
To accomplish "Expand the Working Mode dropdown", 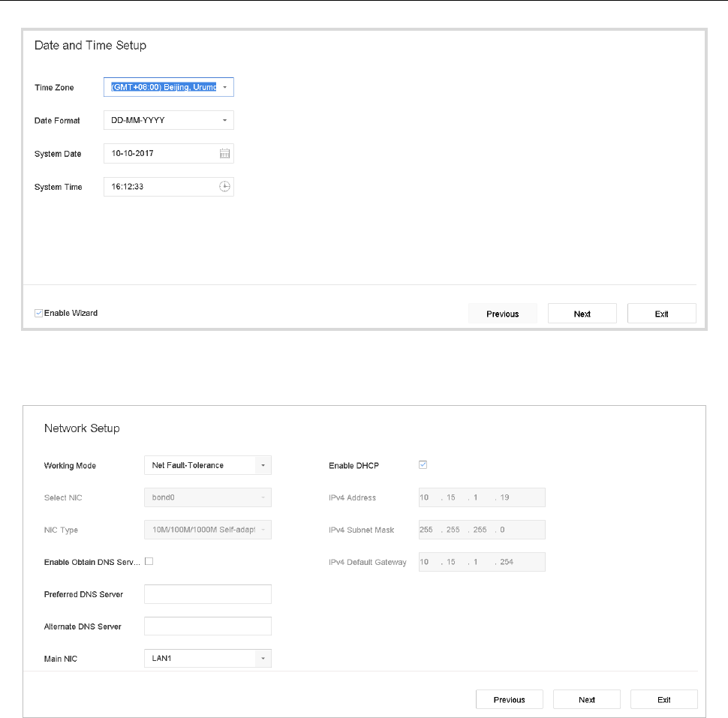I will 263,465.
